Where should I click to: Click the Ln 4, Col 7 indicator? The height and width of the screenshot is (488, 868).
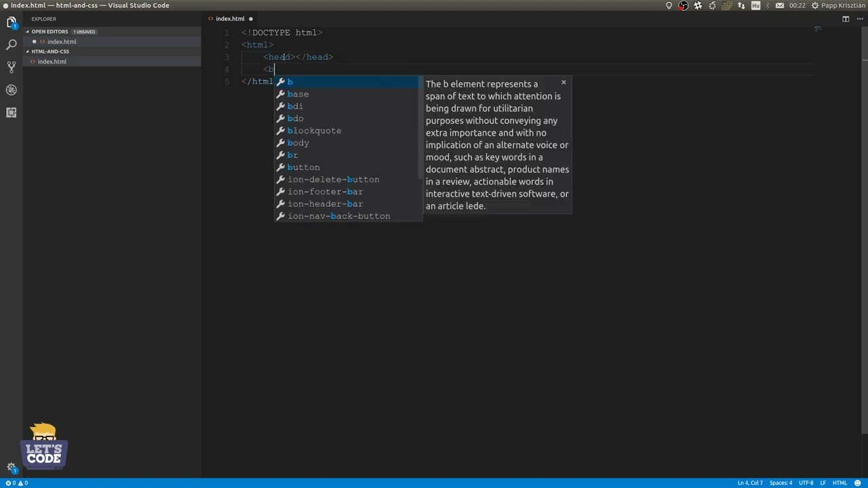click(750, 483)
